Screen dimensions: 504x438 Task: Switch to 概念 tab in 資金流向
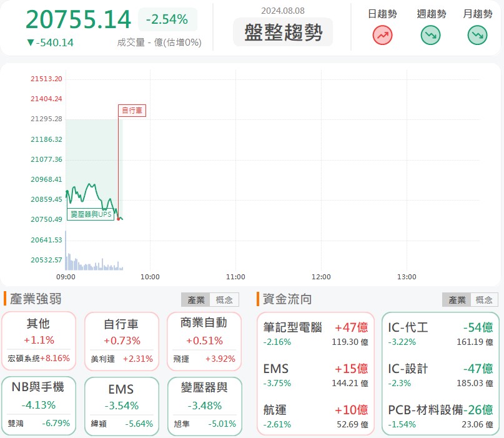pyautogui.click(x=483, y=300)
